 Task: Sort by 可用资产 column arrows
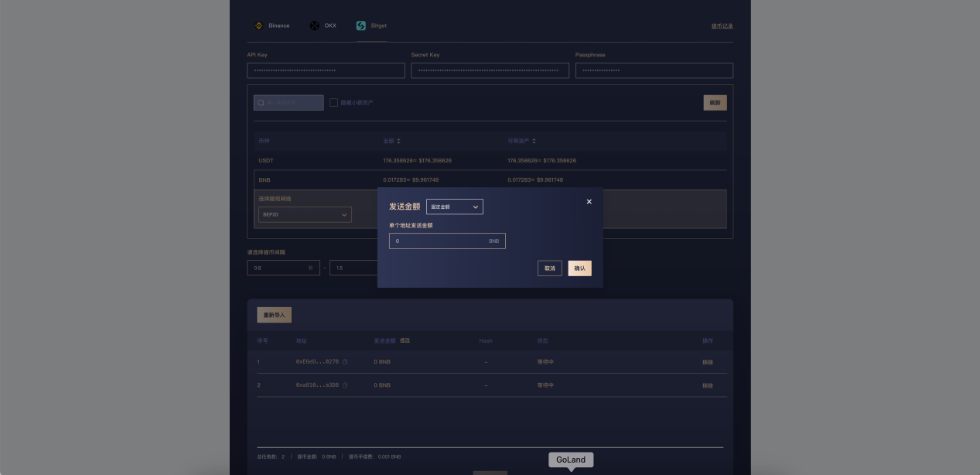pos(534,141)
